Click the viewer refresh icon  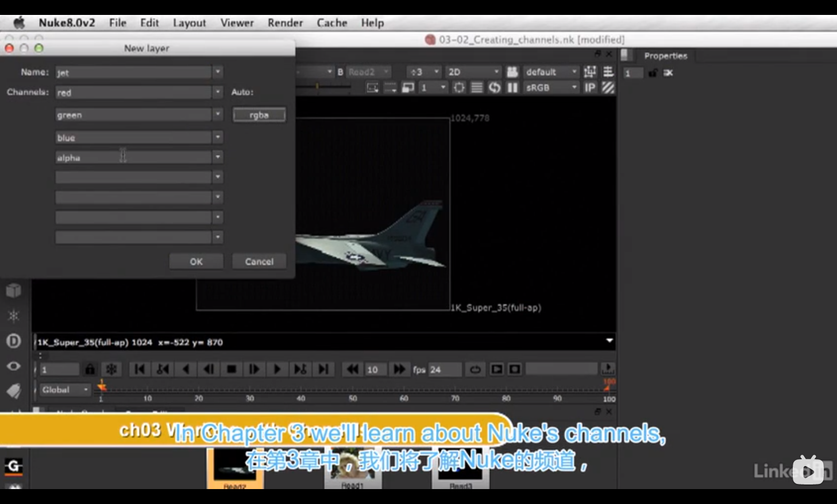[494, 88]
